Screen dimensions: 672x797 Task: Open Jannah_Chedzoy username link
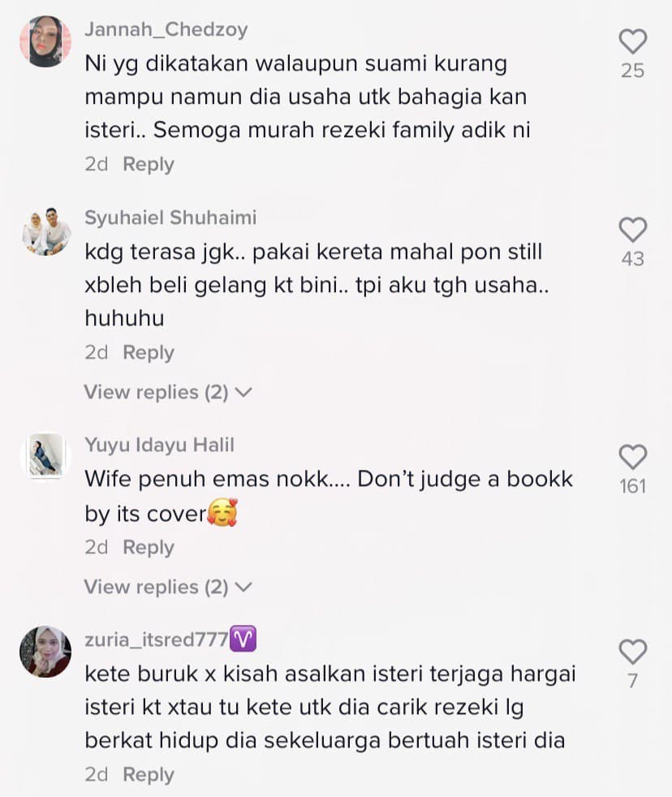click(166, 30)
